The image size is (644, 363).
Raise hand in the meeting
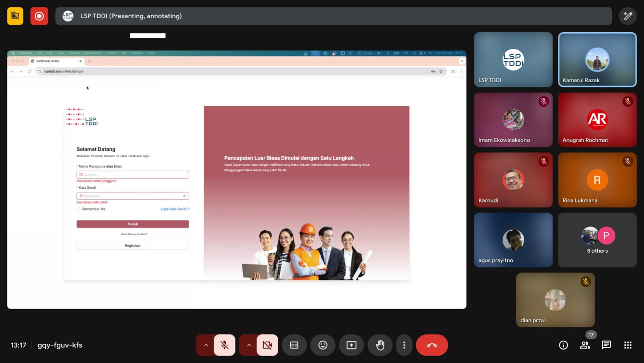point(380,345)
